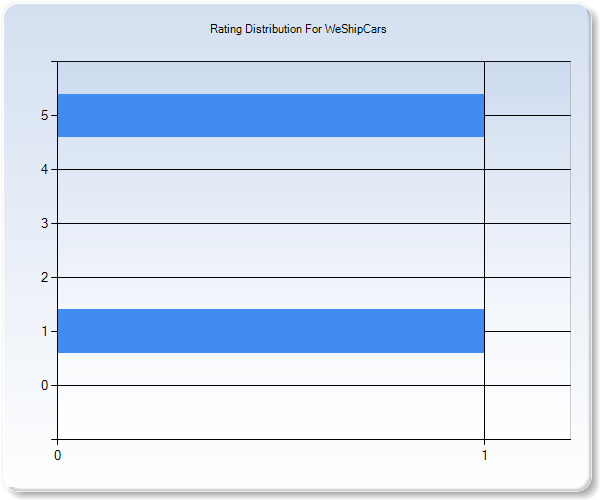Select the blue bar for rating 1
Viewport: 600px width, 500px height.
(271, 331)
